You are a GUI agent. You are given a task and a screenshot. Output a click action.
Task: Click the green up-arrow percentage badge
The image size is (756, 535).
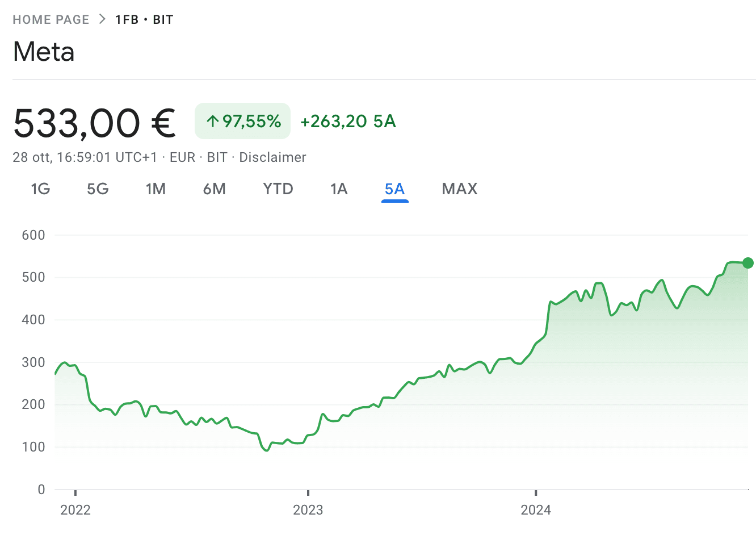[242, 121]
